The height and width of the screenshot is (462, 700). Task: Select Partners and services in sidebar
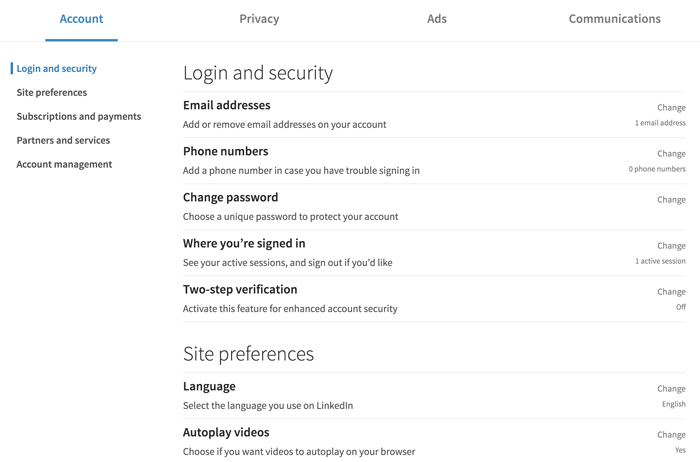pos(63,140)
